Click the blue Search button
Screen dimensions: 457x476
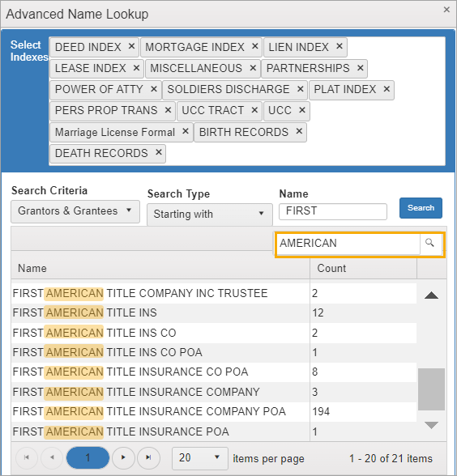click(x=421, y=208)
